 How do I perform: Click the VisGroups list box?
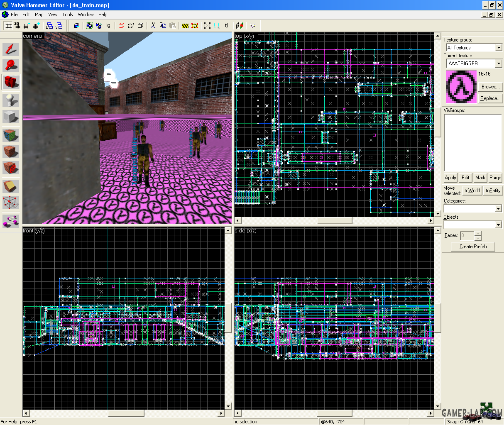(473, 143)
